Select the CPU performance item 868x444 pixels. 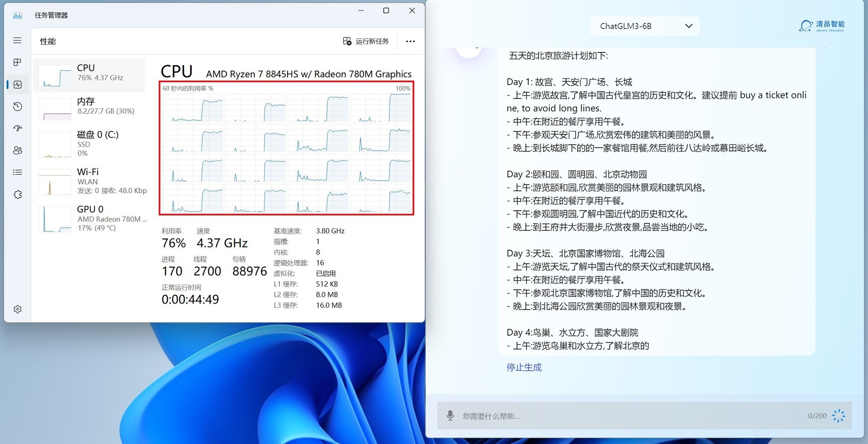coord(89,75)
